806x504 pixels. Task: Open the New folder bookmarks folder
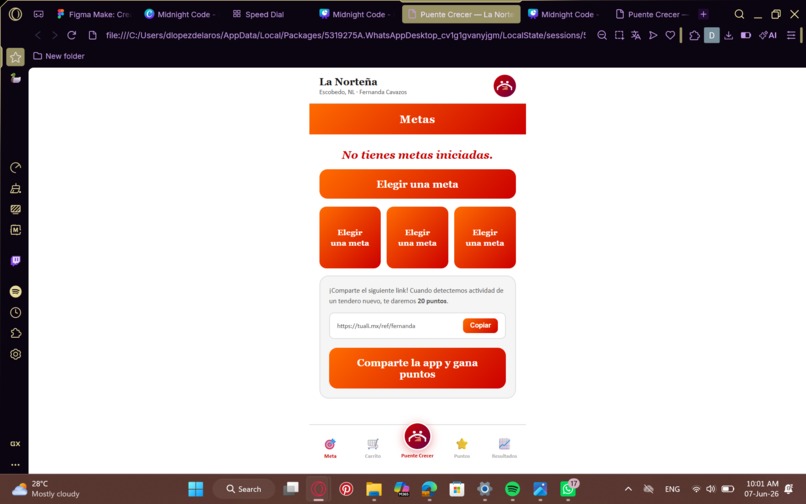tap(59, 56)
